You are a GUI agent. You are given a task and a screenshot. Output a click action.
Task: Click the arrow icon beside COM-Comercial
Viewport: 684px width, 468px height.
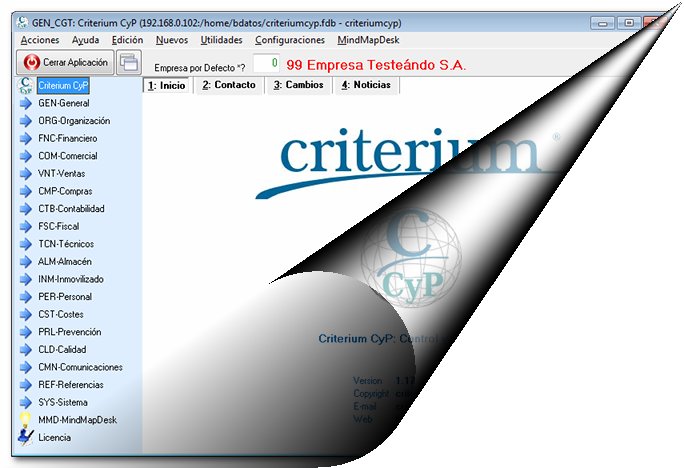coord(26,156)
